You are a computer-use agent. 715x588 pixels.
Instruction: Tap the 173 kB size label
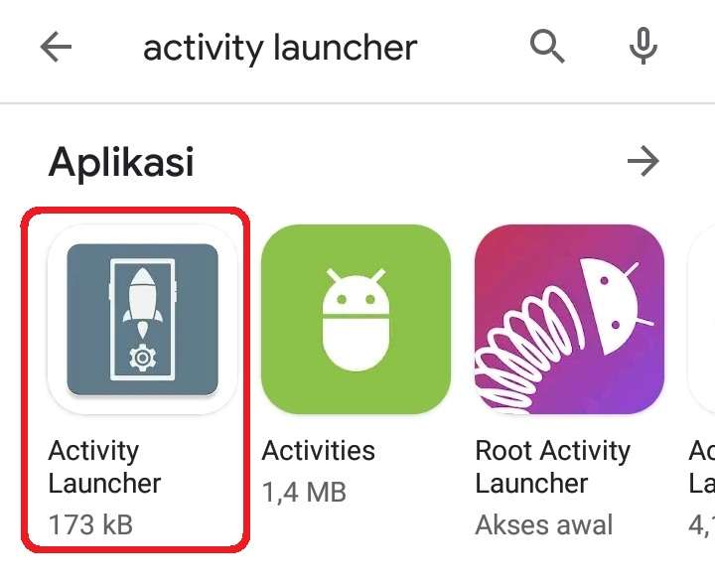pyautogui.click(x=90, y=524)
